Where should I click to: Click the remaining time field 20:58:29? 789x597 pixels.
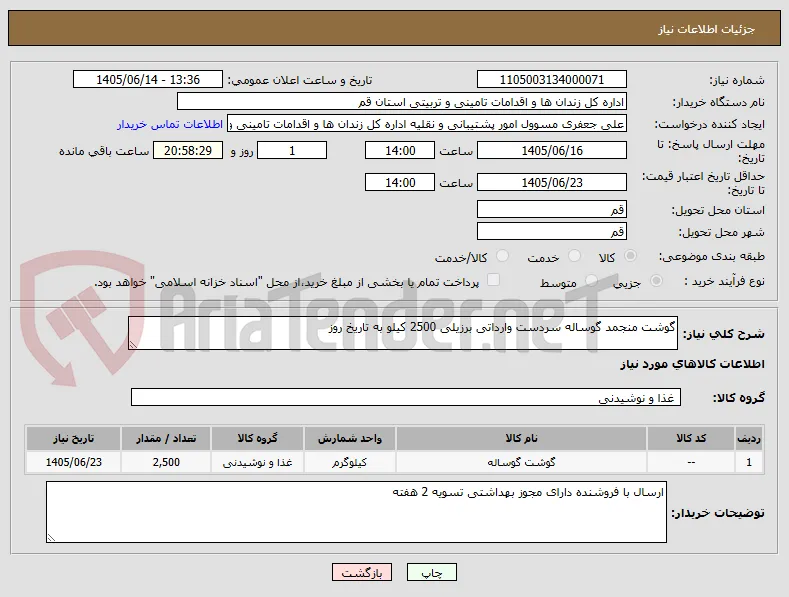click(188, 151)
